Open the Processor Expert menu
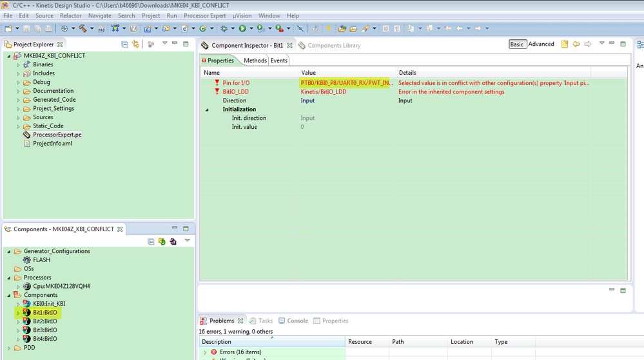 (x=204, y=15)
